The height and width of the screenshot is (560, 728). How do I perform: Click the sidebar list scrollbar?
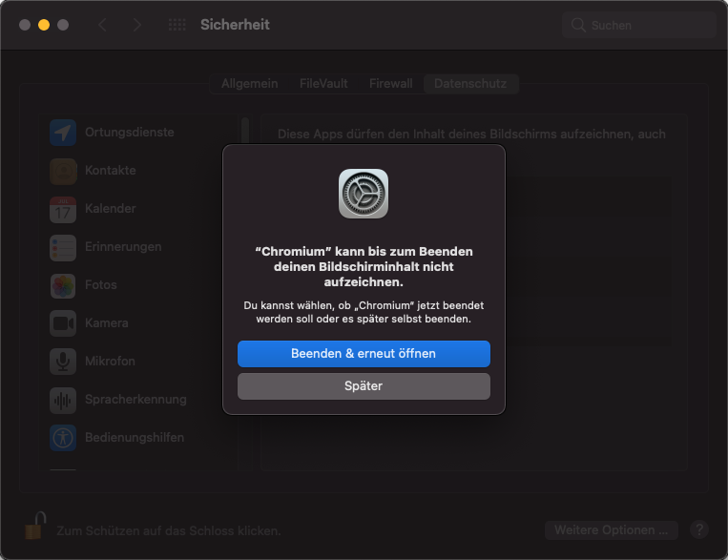click(245, 132)
